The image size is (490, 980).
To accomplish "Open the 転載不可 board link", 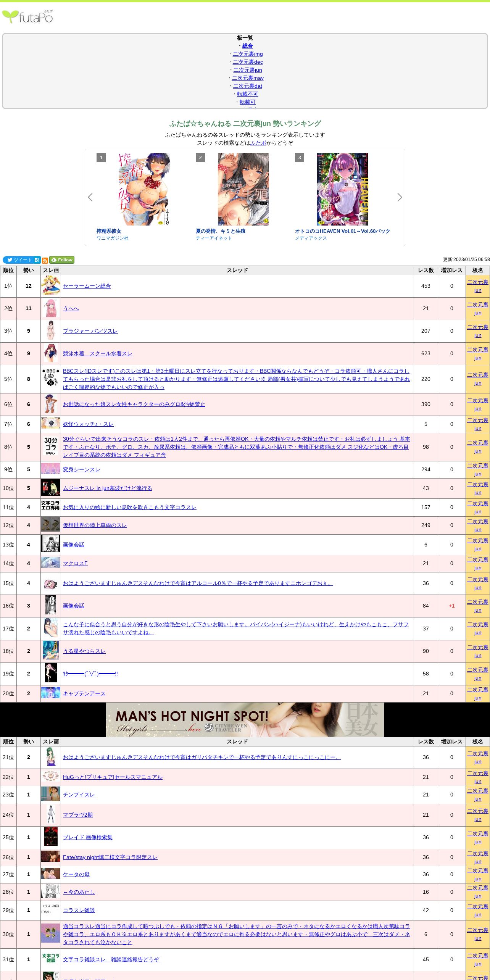I will (248, 94).
